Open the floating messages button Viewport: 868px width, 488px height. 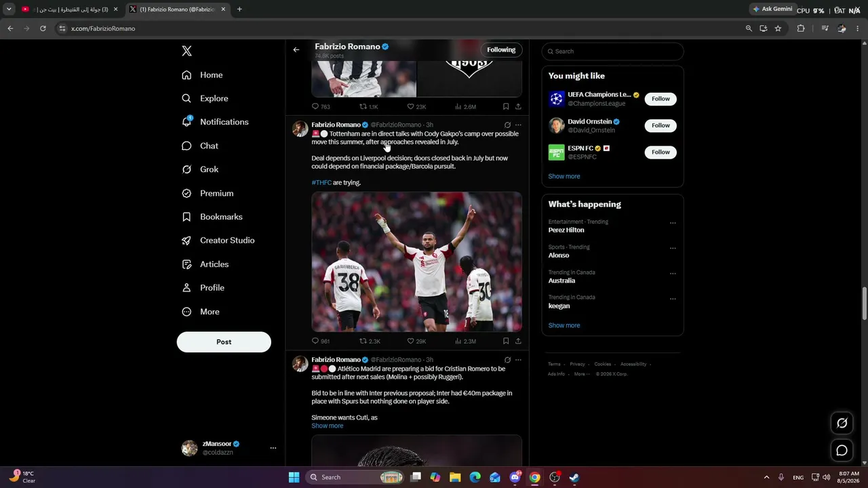pyautogui.click(x=842, y=450)
